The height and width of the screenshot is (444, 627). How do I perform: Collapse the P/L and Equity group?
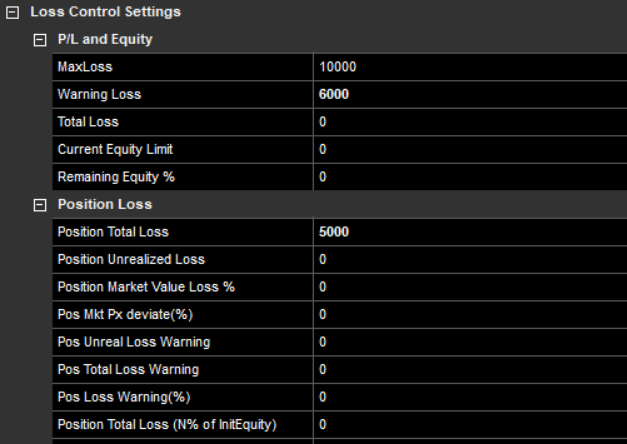[x=40, y=40]
